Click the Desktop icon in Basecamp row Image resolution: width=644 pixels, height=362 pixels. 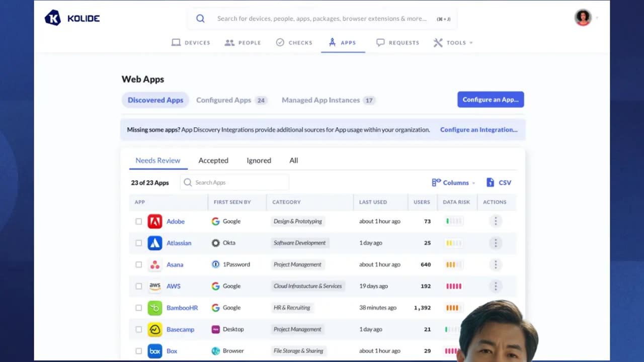tap(215, 329)
